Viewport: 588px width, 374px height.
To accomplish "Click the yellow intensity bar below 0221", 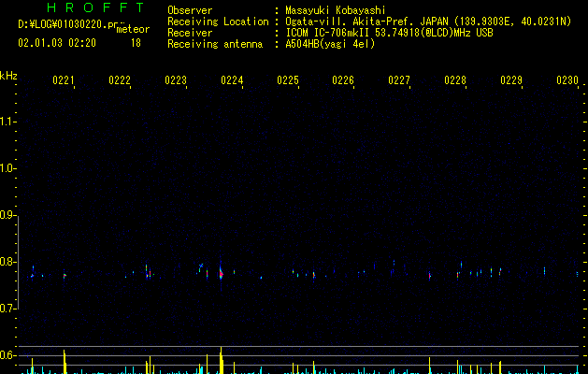I will (x=65, y=362).
